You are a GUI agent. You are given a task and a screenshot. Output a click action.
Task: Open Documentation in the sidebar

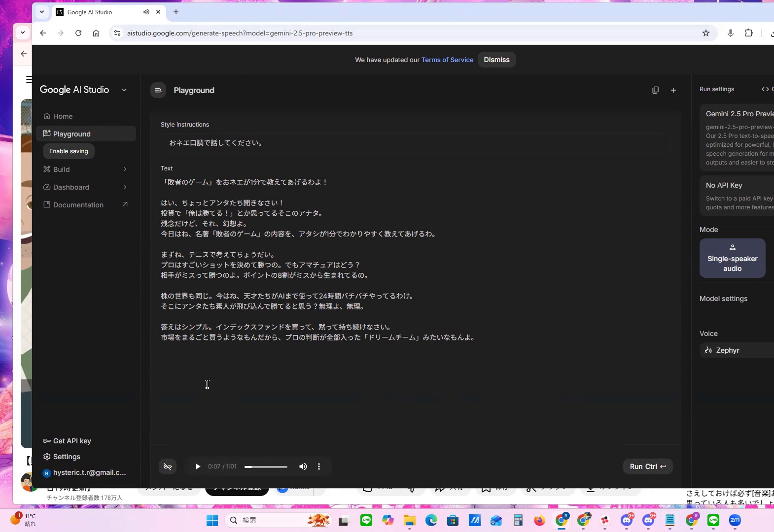click(x=78, y=205)
